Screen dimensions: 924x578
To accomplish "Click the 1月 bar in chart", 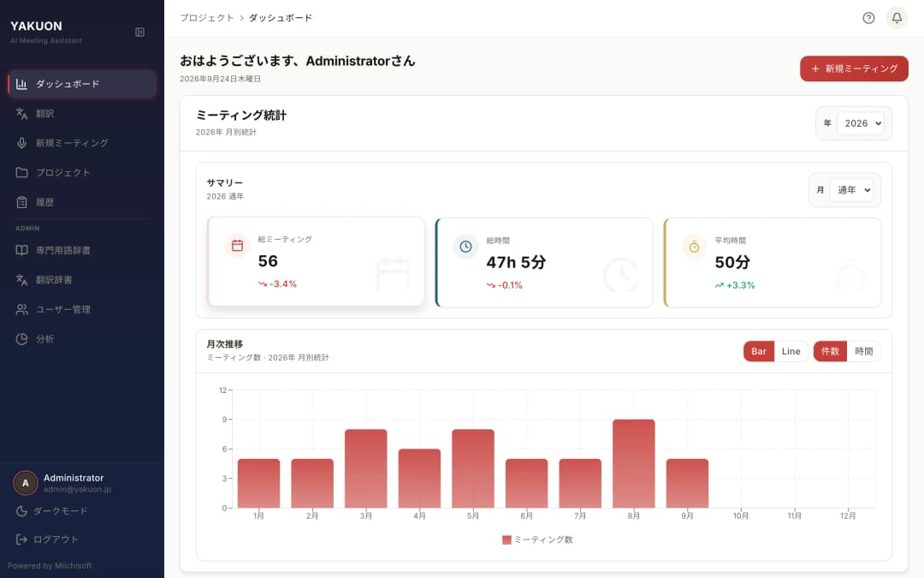I will tap(258, 483).
